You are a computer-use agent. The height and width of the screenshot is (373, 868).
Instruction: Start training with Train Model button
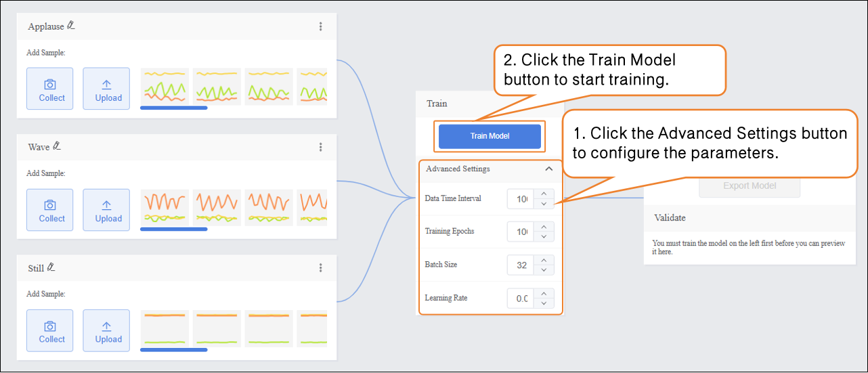coord(490,136)
